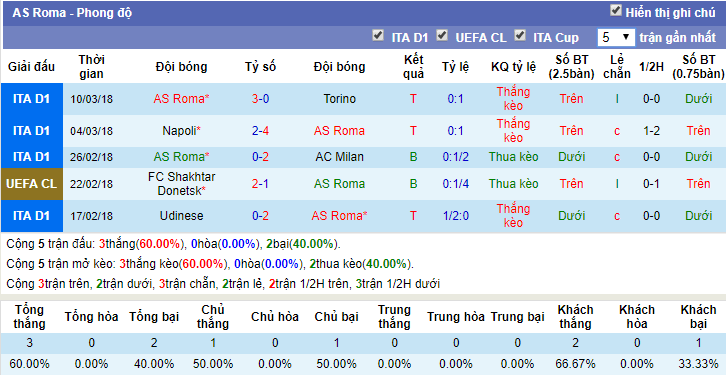726x375 pixels.
Task: Uncheck the Hiển thị ghi chú checkbox
Action: pos(615,11)
